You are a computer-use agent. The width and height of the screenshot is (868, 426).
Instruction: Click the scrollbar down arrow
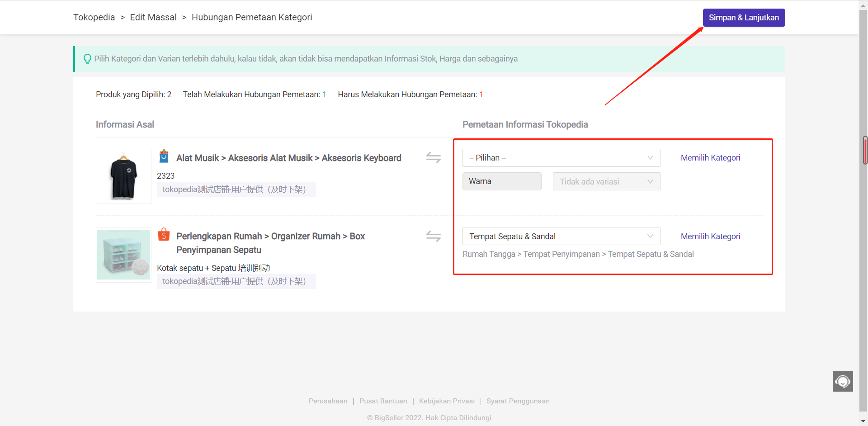click(x=863, y=421)
